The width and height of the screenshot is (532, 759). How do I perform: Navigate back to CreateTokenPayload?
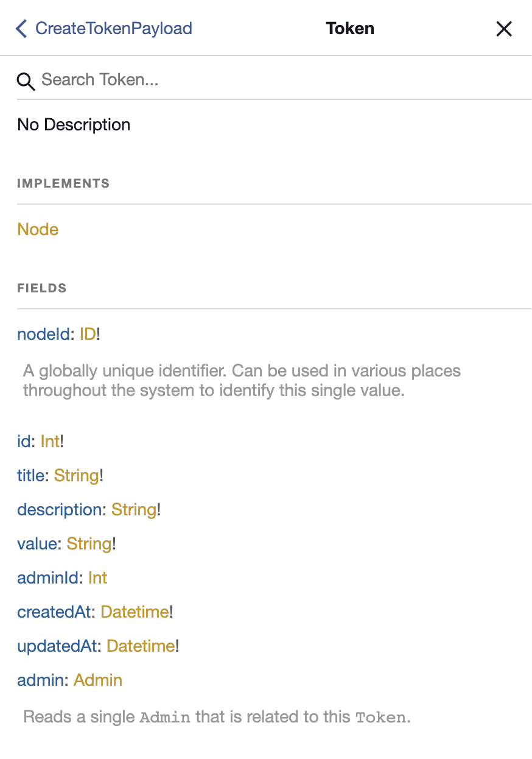point(113,28)
